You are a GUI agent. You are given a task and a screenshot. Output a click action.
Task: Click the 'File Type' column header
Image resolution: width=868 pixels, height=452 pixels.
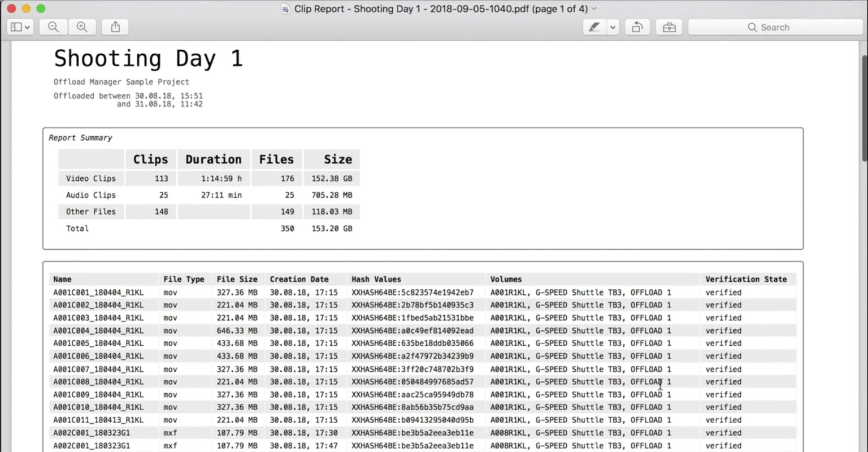(x=184, y=279)
